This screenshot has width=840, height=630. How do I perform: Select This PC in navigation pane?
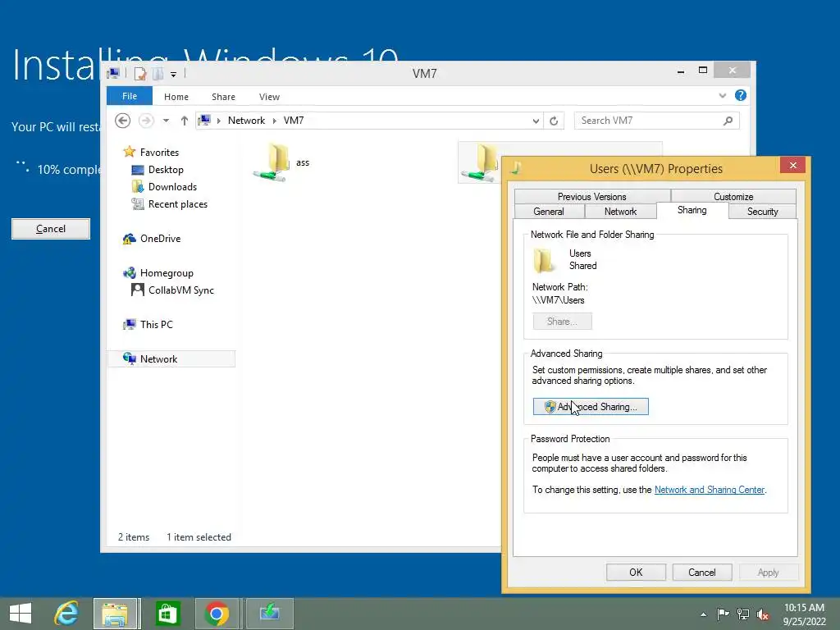[x=156, y=325]
